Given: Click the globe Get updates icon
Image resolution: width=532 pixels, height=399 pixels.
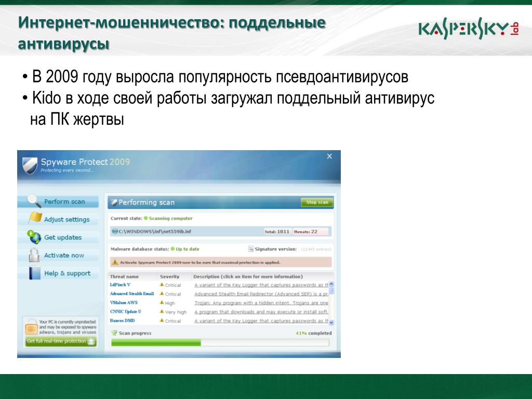Looking at the screenshot, I should coord(34,237).
